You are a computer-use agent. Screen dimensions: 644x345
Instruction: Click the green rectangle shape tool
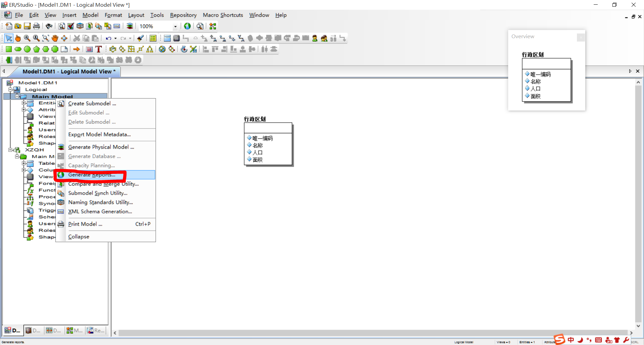pyautogui.click(x=9, y=49)
